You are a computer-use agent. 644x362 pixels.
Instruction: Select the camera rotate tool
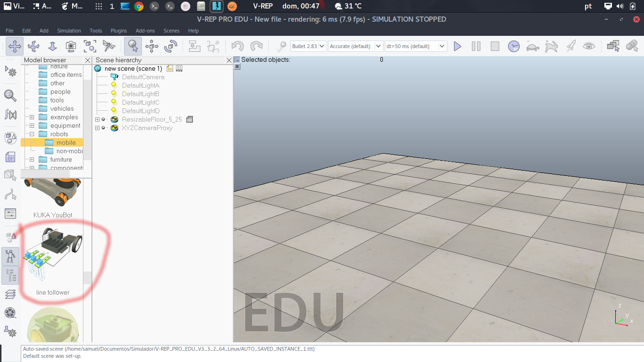pos(33,46)
